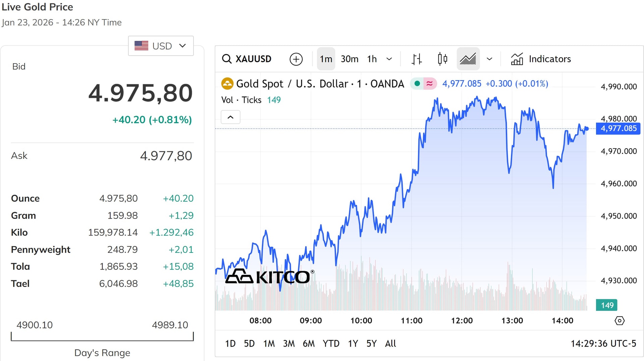Open the USD currency dropdown
Image resolution: width=644 pixels, height=361 pixels.
point(161,46)
